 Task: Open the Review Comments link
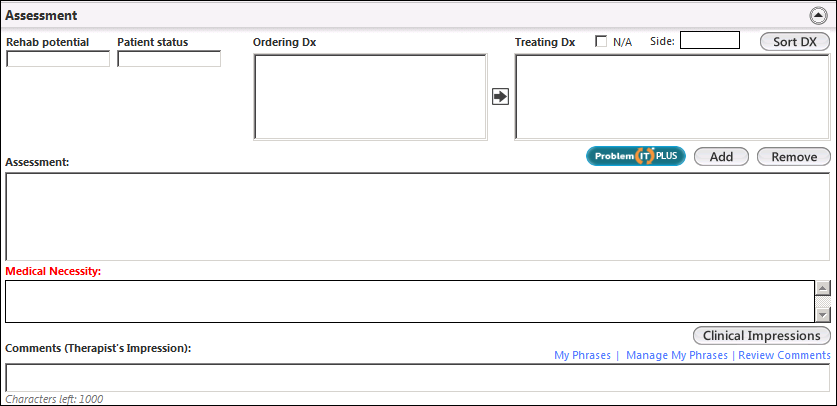784,355
